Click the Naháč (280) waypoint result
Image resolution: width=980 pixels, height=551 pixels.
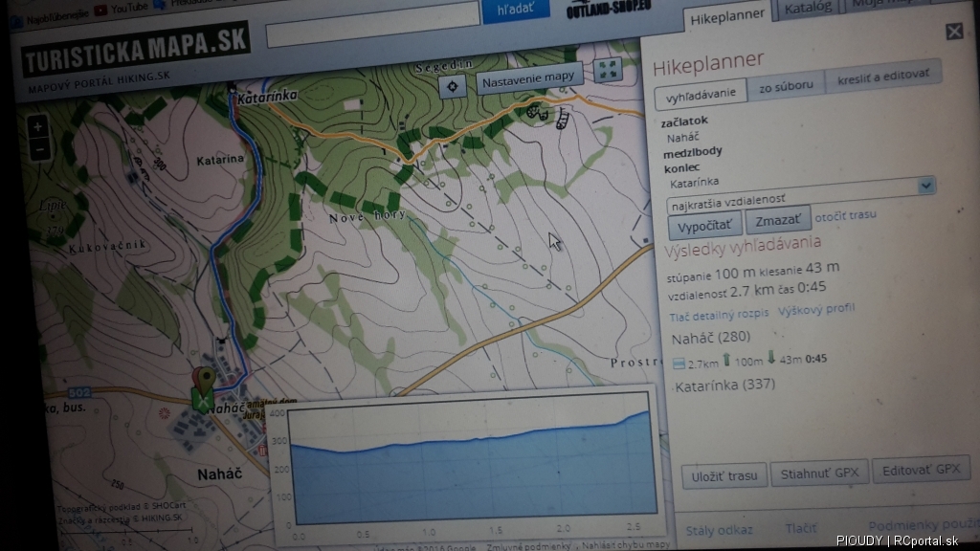[x=711, y=338]
